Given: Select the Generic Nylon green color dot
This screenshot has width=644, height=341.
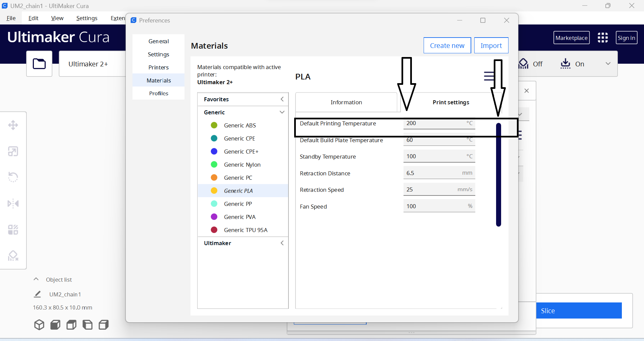Looking at the screenshot, I should click(x=214, y=164).
